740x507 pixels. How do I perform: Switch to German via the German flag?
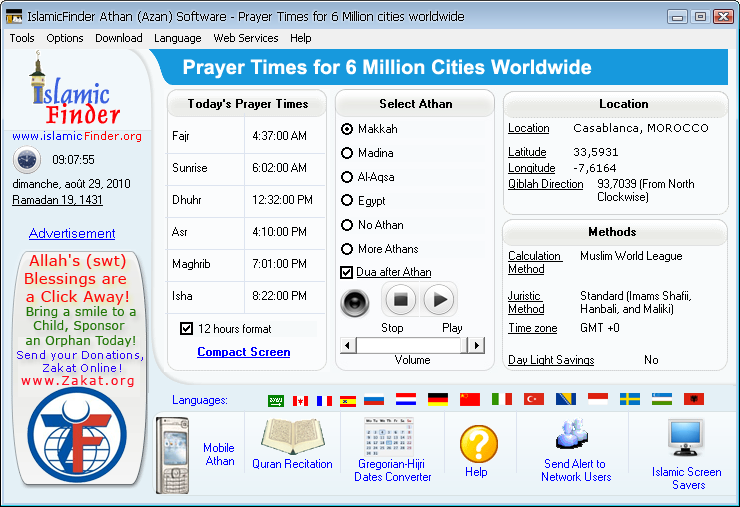tap(438, 399)
